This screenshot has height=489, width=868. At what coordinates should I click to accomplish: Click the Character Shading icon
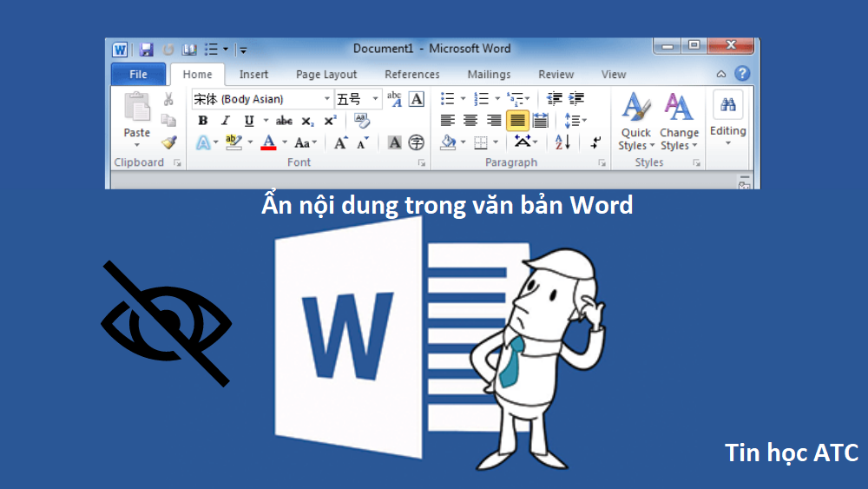tap(394, 143)
